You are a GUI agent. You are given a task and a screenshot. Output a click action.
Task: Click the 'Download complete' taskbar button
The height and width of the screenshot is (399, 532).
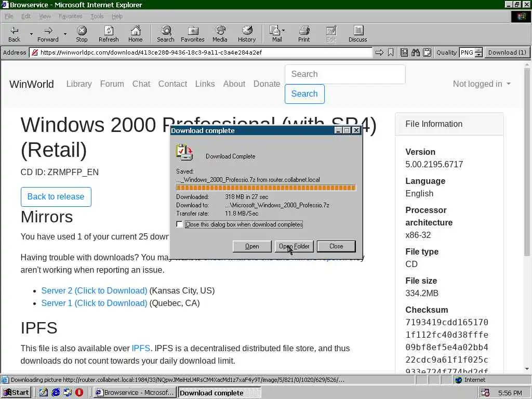(x=220, y=393)
